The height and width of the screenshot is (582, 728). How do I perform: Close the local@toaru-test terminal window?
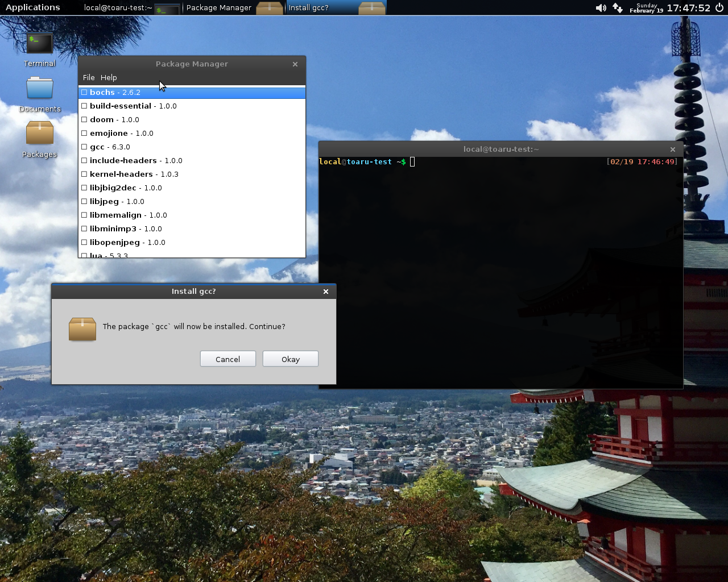coord(673,149)
